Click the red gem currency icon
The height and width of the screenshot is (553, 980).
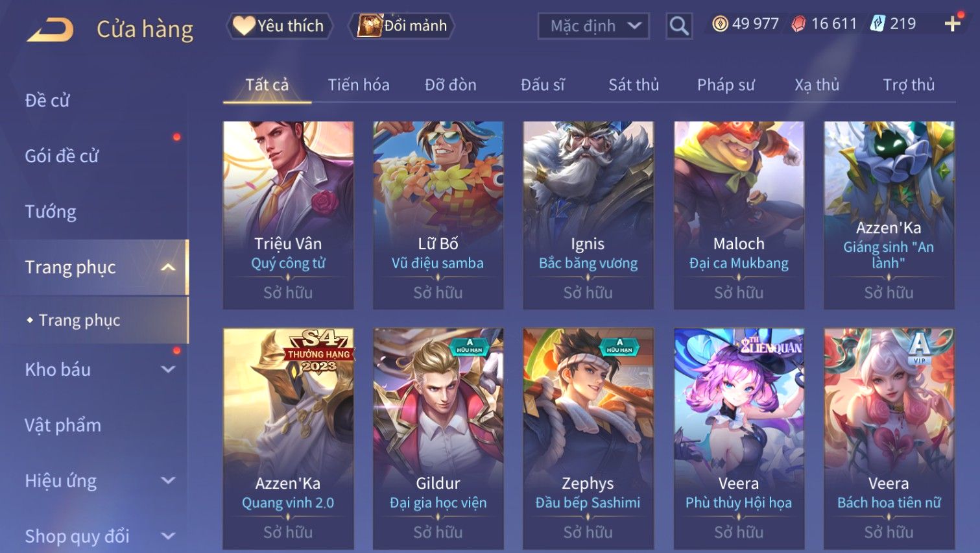tap(798, 24)
